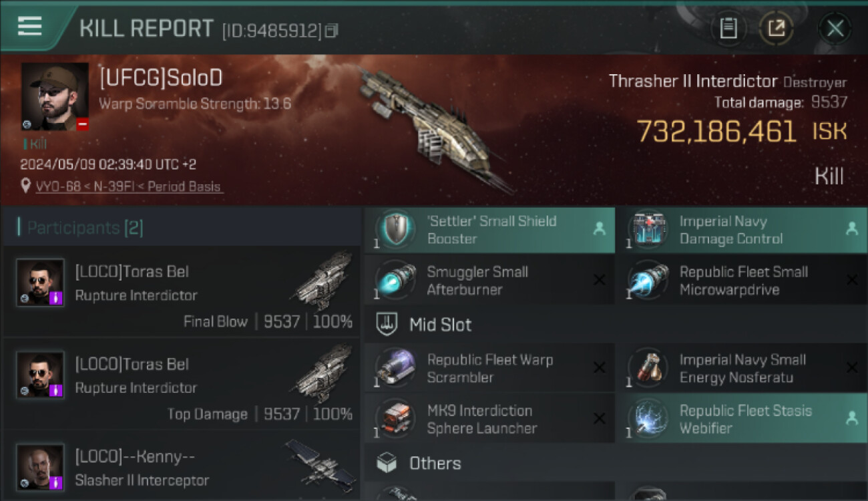Screen dimensions: 868x501
Task: View [UFCG]SoloD character portrait
Action: coord(55,97)
